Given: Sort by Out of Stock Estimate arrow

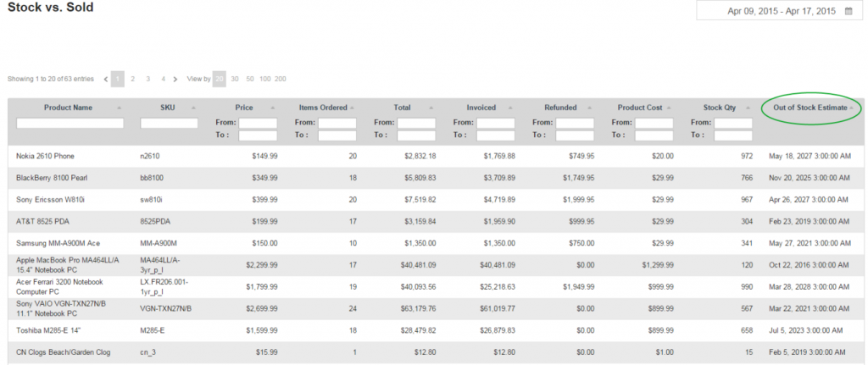Looking at the screenshot, I should pyautogui.click(x=851, y=108).
